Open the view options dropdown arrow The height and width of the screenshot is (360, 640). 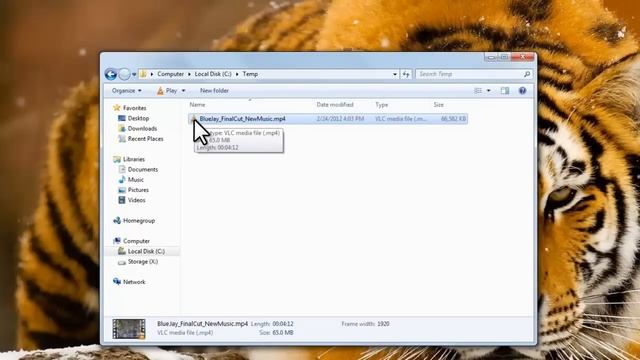coord(489,91)
